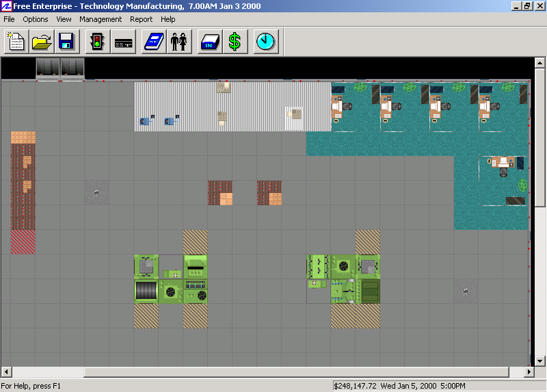Screen dimensions: 547x392
Task: Click the date Wed Jan 5, 2000
Action: (408, 386)
